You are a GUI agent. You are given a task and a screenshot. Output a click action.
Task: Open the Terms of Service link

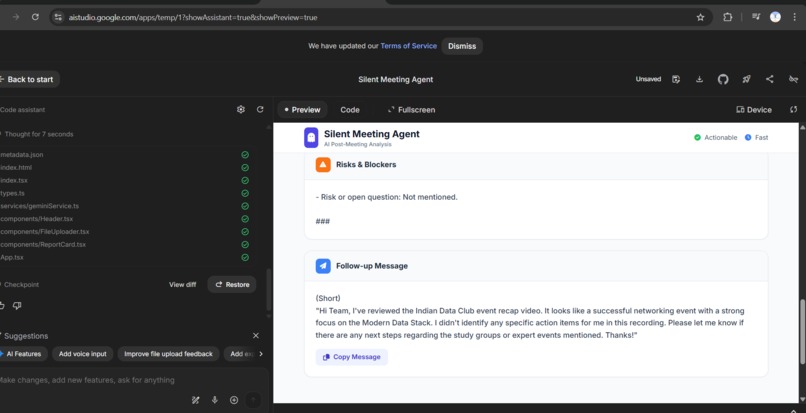click(408, 46)
